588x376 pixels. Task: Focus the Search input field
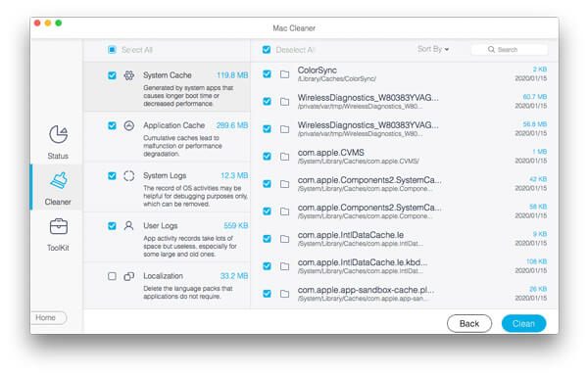tap(510, 49)
